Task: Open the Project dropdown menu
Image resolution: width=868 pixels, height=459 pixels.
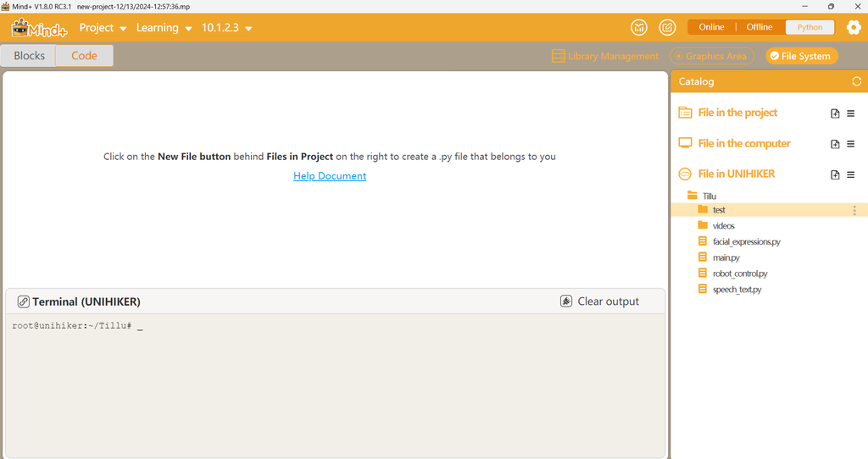Action: 103,28
